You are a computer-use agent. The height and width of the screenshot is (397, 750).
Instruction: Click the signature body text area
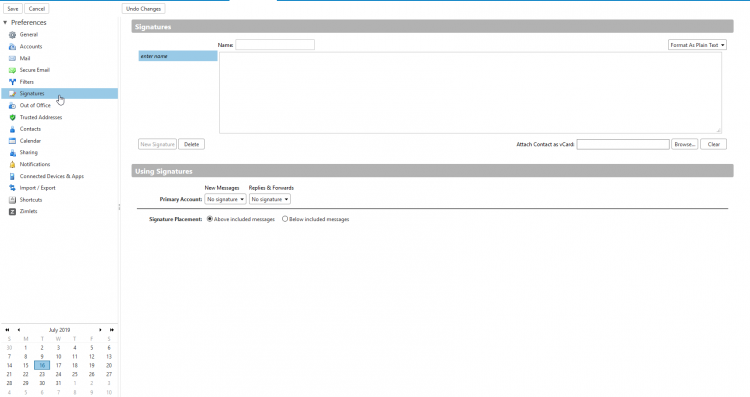pyautogui.click(x=470, y=93)
